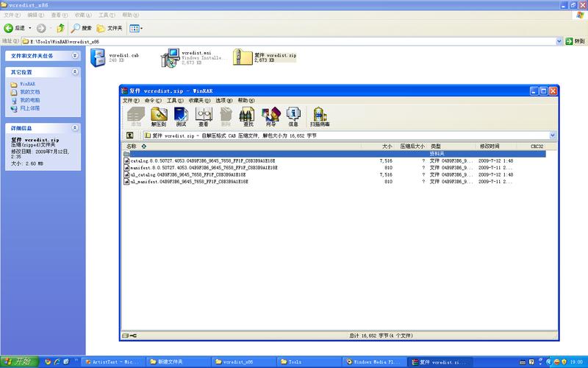This screenshot has width=588, height=368.
Task: Click the 我的电脑 (My Computer) sidebar icon
Action: pos(14,100)
